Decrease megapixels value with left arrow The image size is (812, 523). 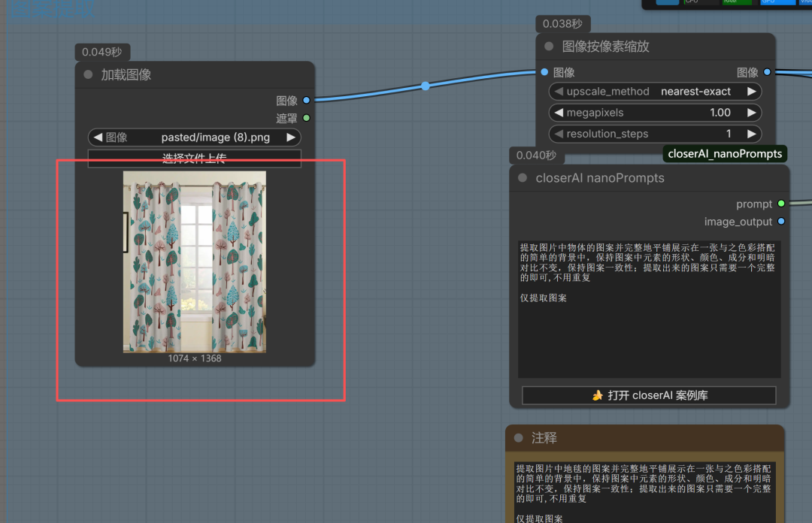pyautogui.click(x=558, y=113)
